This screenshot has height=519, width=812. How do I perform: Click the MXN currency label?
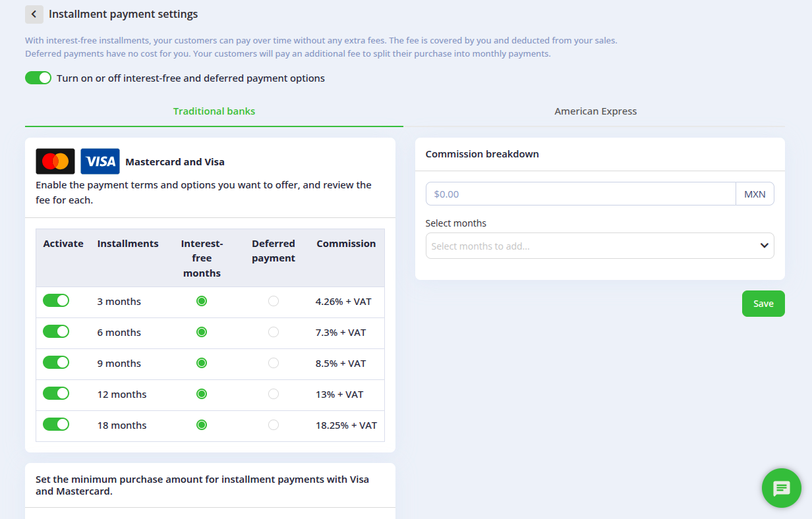click(755, 194)
